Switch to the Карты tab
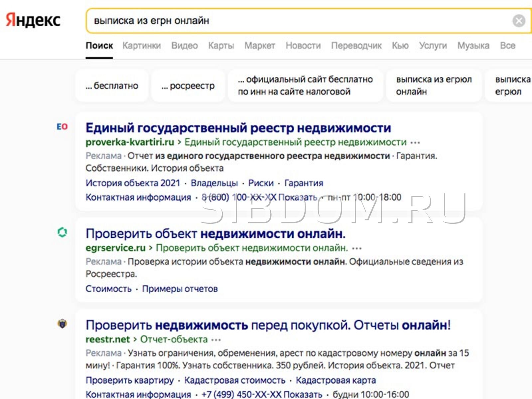The height and width of the screenshot is (399, 532). (x=221, y=46)
